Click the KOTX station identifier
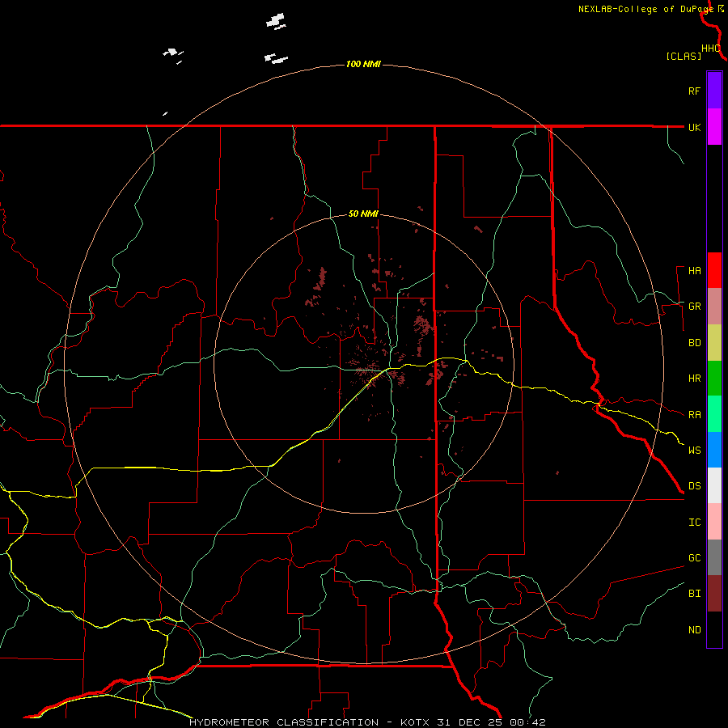The width and height of the screenshot is (728, 728). coord(416,722)
